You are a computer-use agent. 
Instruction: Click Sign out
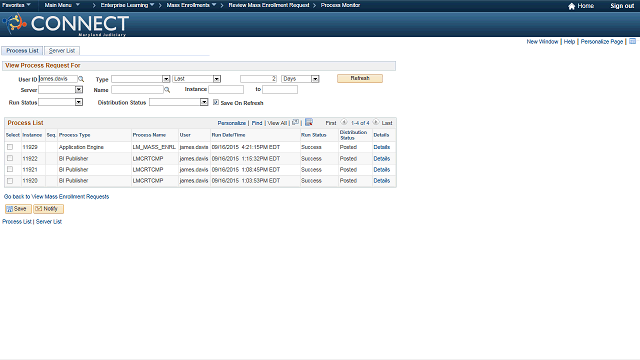tap(622, 6)
